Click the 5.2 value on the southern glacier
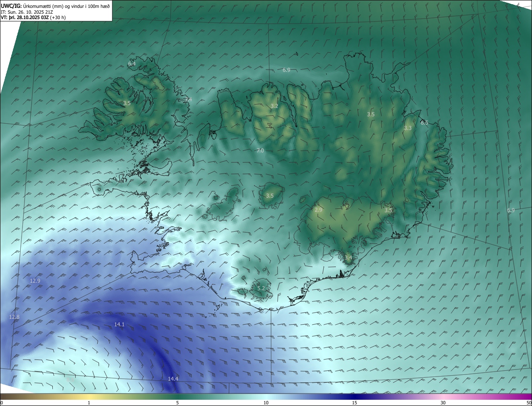 [261, 288]
